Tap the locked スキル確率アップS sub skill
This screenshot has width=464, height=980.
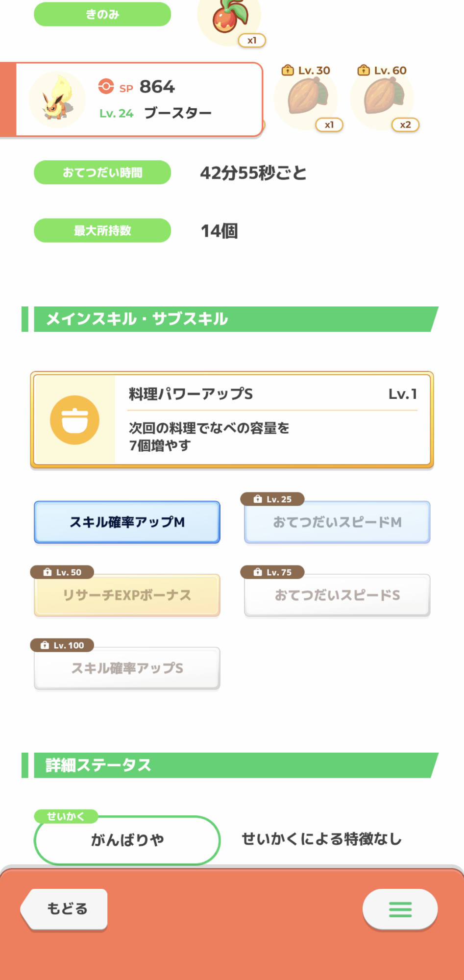coord(127,668)
